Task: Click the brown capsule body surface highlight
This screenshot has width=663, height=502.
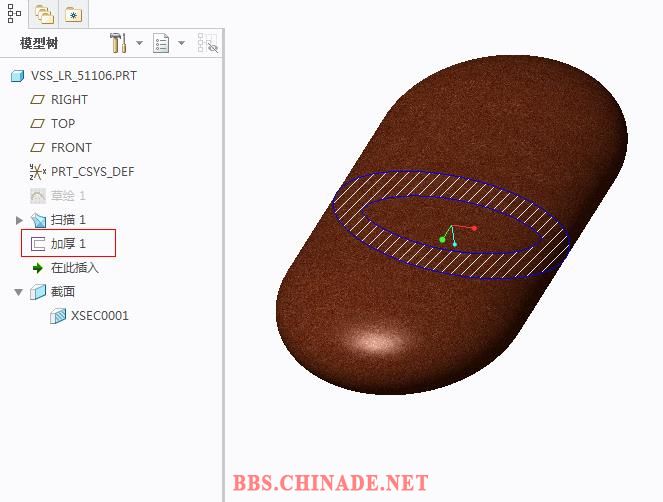Action: pyautogui.click(x=375, y=341)
